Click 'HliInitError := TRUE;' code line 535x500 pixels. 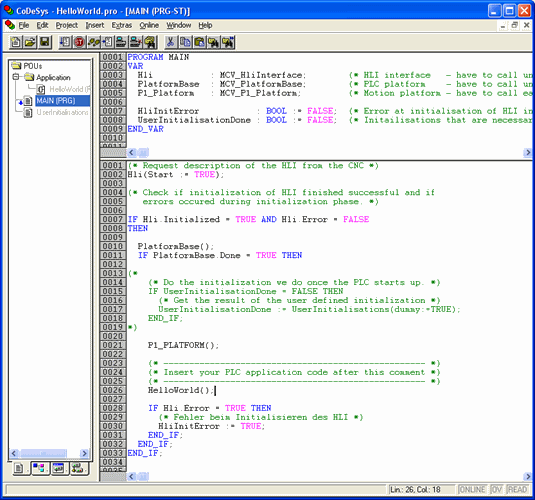pos(212,426)
